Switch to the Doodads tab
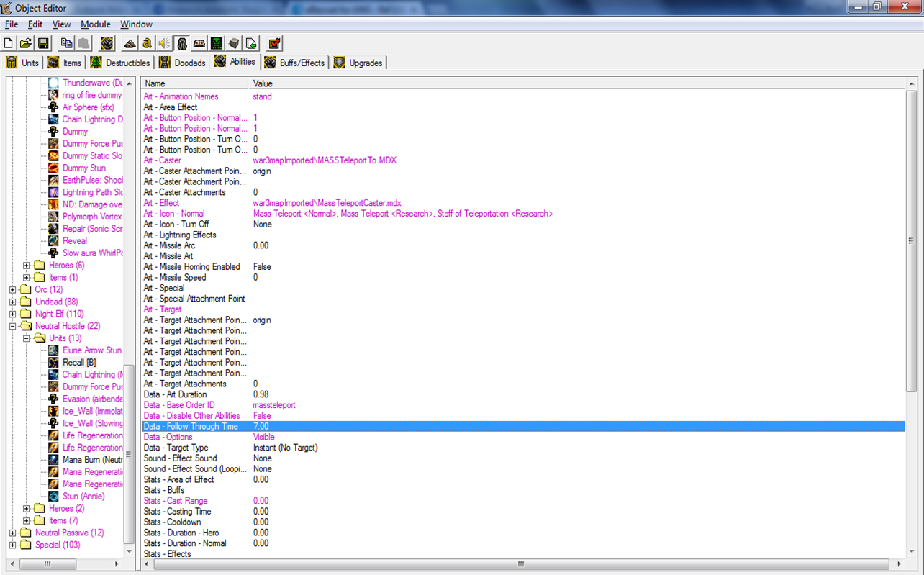Image resolution: width=924 pixels, height=575 pixels. point(183,63)
